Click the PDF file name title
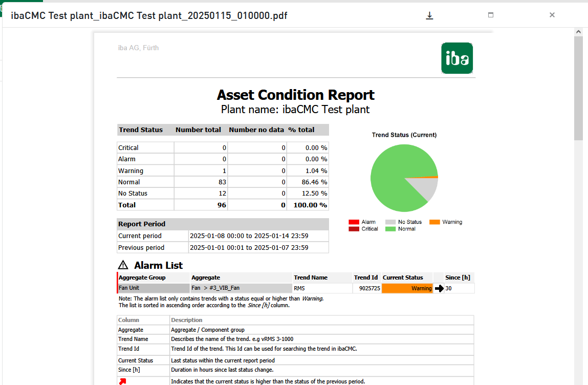 [x=149, y=15]
